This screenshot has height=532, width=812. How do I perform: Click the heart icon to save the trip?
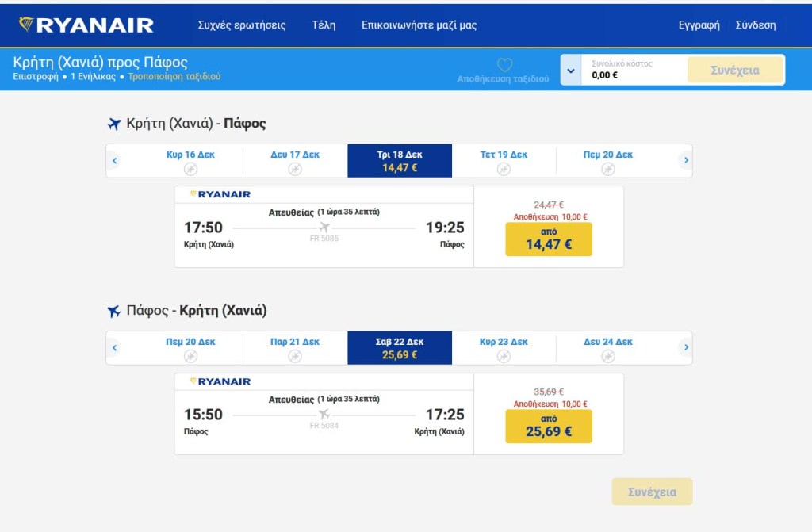tap(505, 65)
